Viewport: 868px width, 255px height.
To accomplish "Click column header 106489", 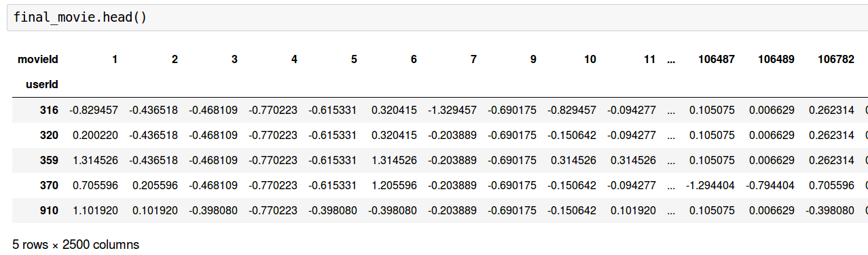I will point(776,60).
